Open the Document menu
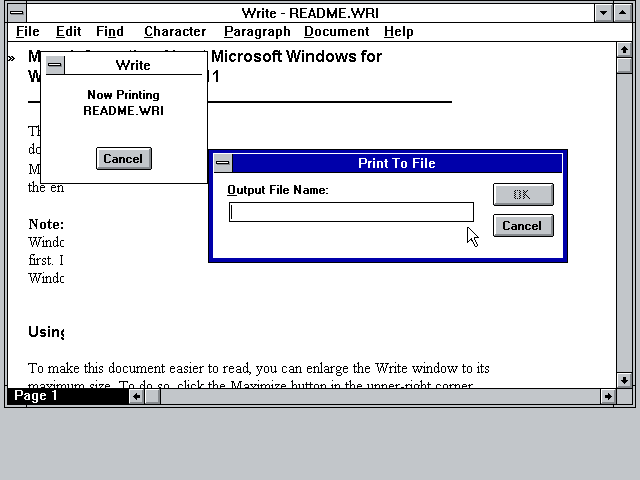Image resolution: width=640 pixels, height=480 pixels. click(x=337, y=31)
